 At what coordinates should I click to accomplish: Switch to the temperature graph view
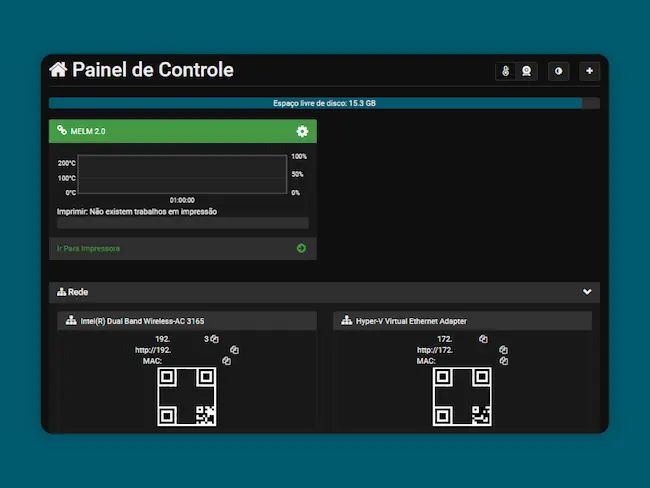tap(505, 71)
